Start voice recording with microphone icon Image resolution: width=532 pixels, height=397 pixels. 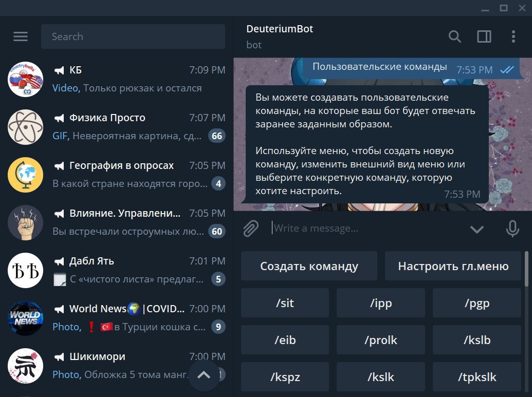[512, 229]
